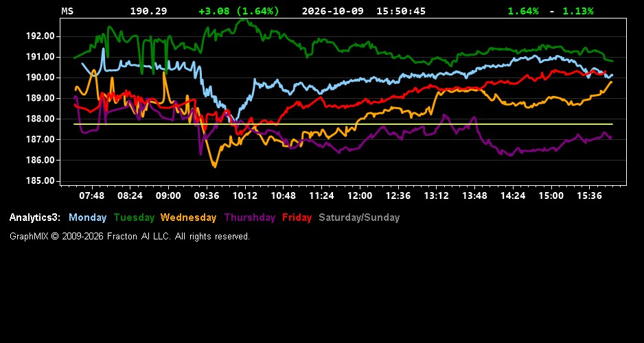Select the Thurshday legend entry
644x343 pixels.
pos(250,218)
